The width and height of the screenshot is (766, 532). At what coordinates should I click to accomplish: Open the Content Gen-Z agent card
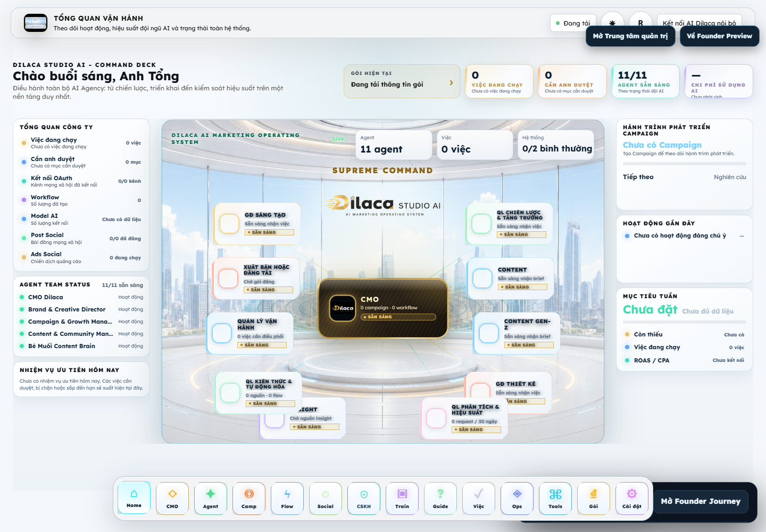tap(517, 333)
